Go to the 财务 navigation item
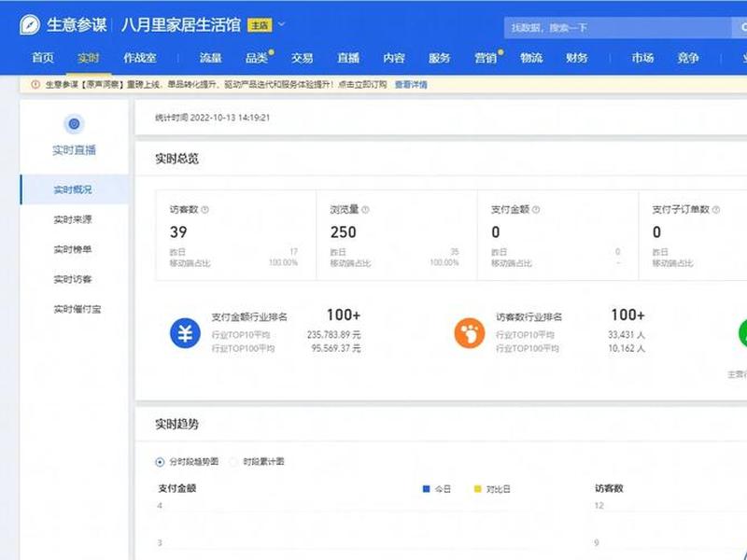The width and height of the screenshot is (747, 560). (x=577, y=58)
